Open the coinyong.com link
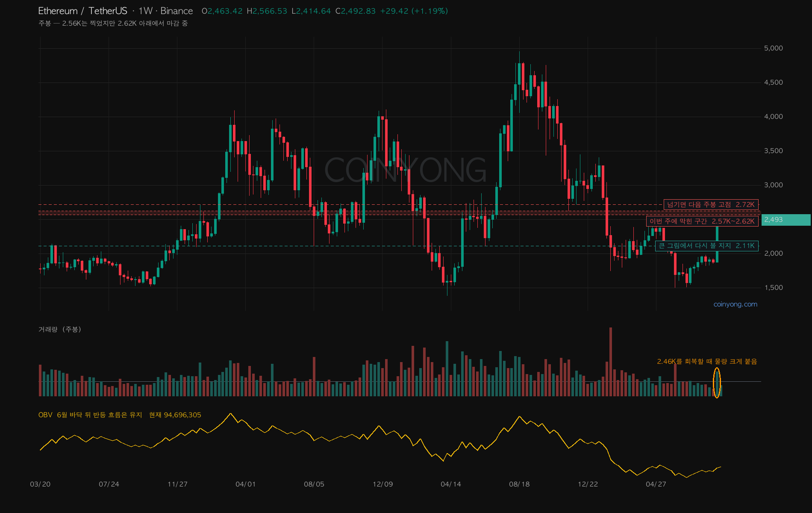812x513 pixels. tap(736, 304)
